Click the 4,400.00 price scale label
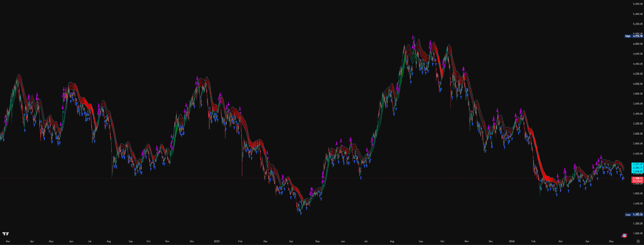The height and width of the screenshot is (245, 644). 638,64
